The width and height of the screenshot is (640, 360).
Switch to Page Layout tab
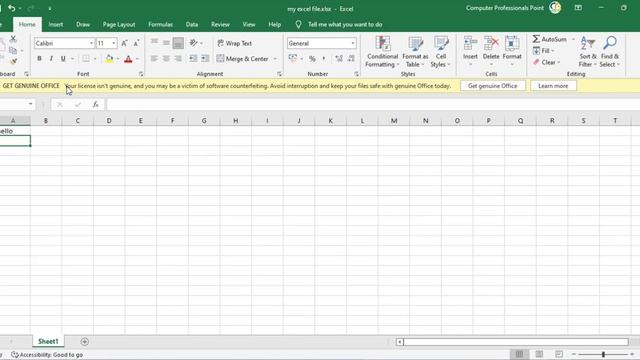pos(119,24)
